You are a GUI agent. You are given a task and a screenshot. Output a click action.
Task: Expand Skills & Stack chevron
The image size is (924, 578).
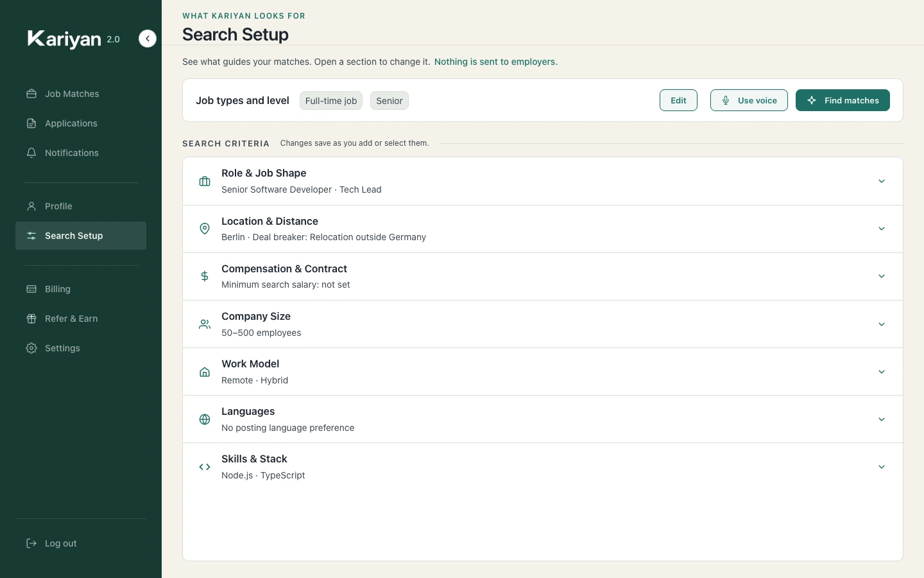882,467
